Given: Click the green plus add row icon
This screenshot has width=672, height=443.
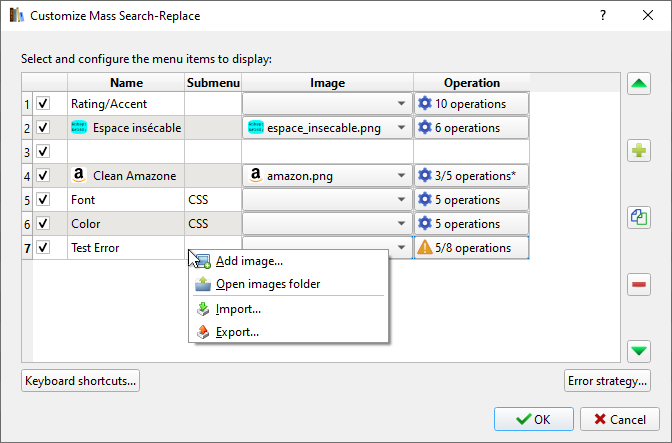Looking at the screenshot, I should click(639, 151).
